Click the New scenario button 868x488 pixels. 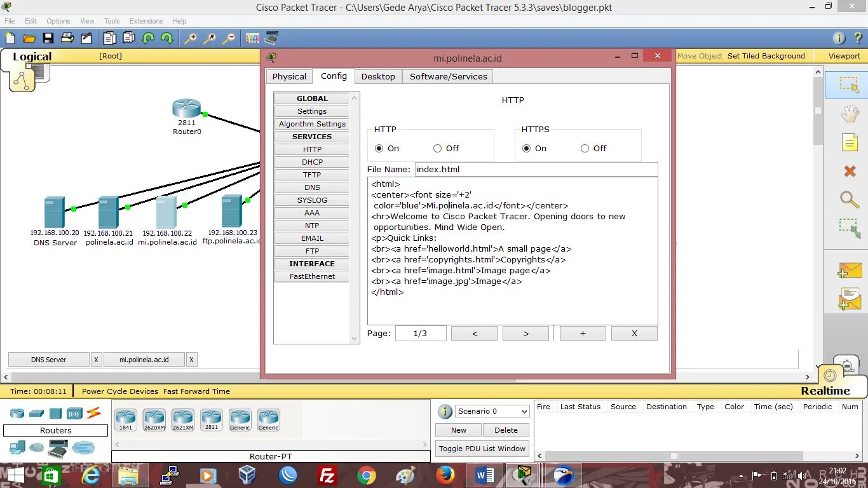459,430
